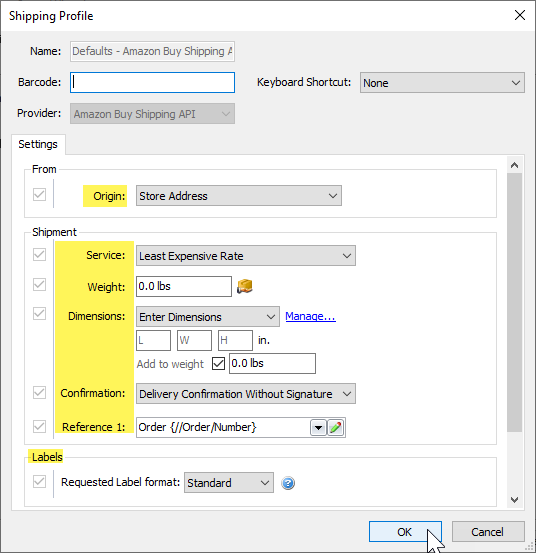Click the Width (W) dimension field
536x553 pixels.
pyautogui.click(x=194, y=340)
